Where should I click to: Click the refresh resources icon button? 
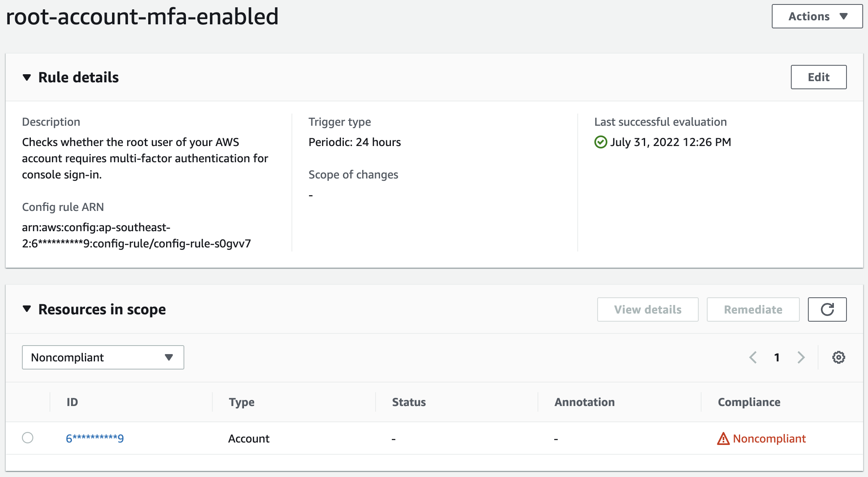point(827,309)
